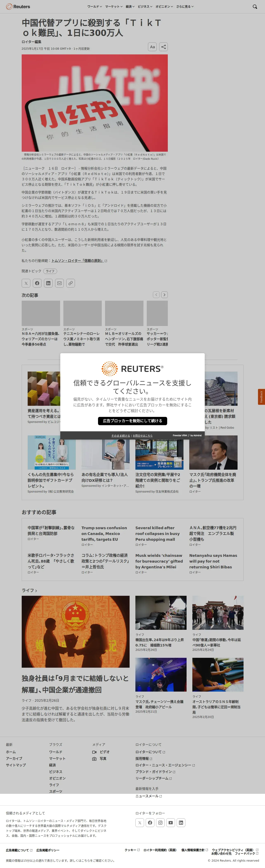Expand マーケット menu dropdown

pos(114,6)
